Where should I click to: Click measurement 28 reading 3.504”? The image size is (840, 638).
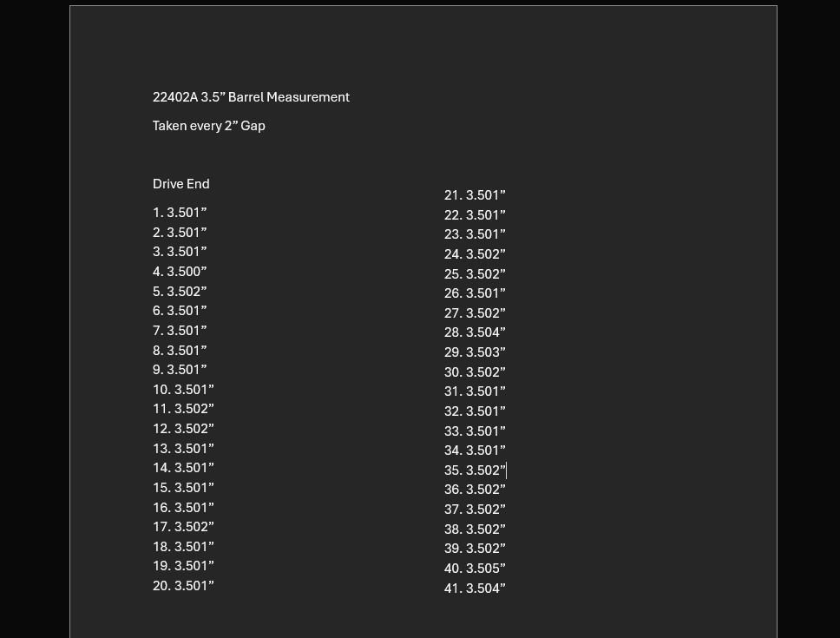pyautogui.click(x=475, y=332)
